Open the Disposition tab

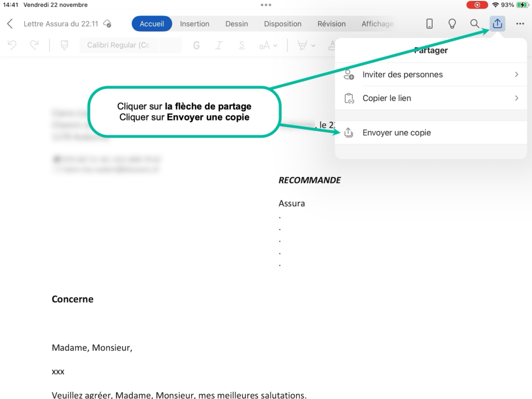[283, 24]
